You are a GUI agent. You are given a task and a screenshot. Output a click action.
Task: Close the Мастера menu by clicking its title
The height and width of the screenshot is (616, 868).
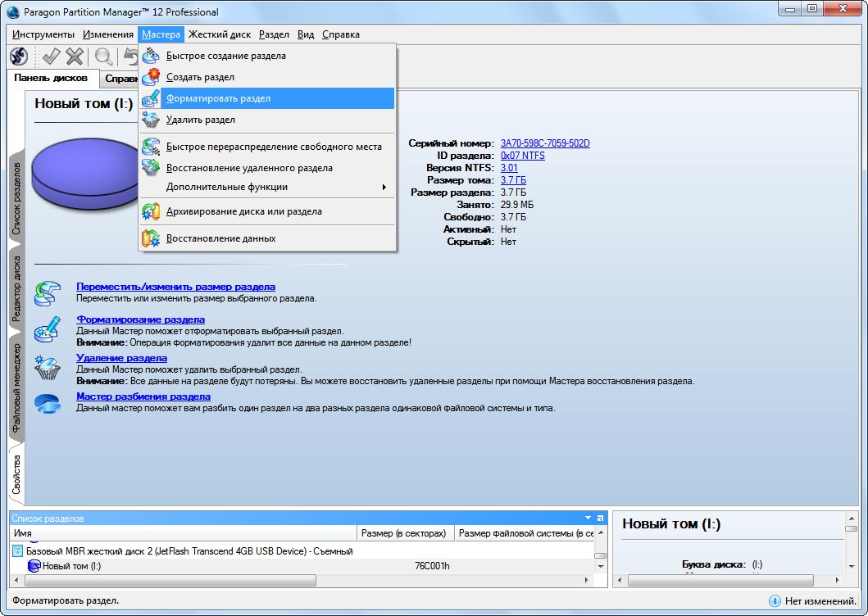[161, 34]
